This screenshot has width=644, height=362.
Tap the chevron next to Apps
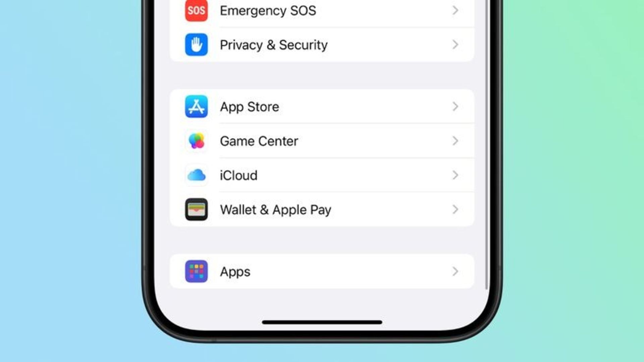tap(455, 271)
